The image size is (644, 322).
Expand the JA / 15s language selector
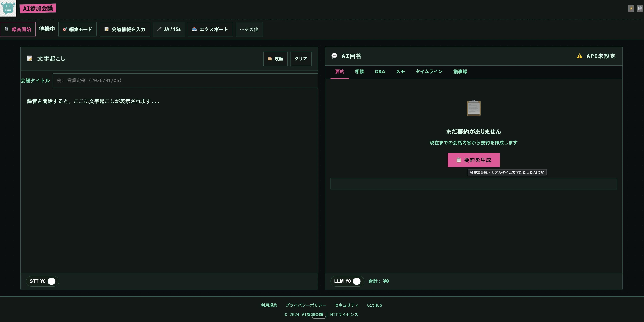(x=169, y=29)
